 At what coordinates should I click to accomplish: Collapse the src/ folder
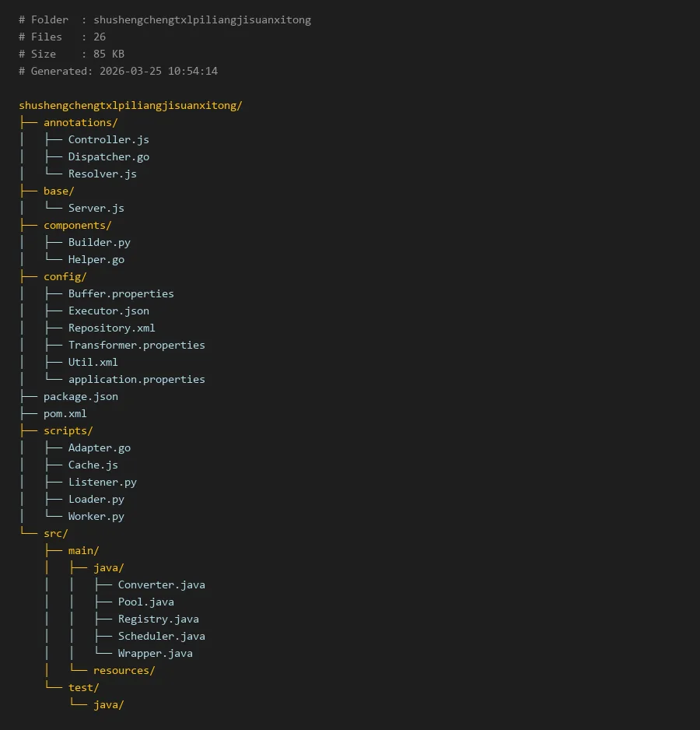click(55, 533)
